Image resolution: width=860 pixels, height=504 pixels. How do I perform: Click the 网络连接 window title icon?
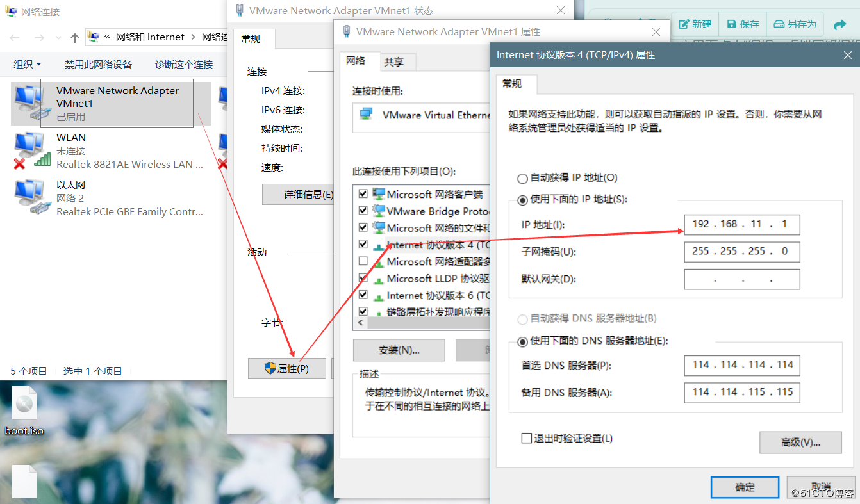point(12,11)
